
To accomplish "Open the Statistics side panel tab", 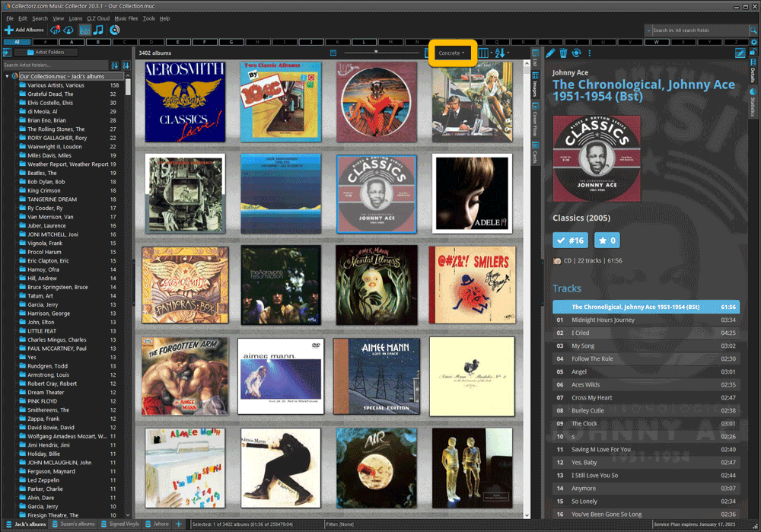I will pyautogui.click(x=753, y=103).
